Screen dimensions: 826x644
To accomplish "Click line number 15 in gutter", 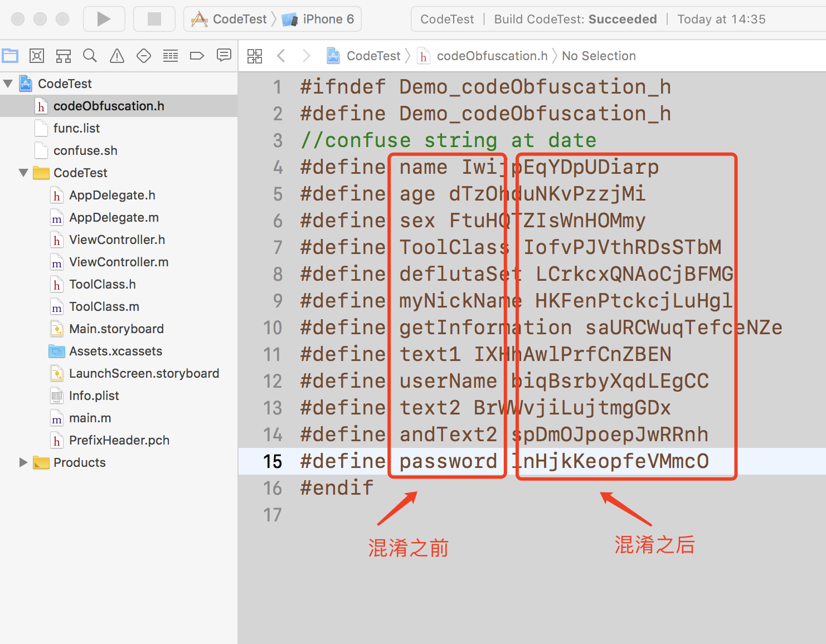I will [273, 461].
